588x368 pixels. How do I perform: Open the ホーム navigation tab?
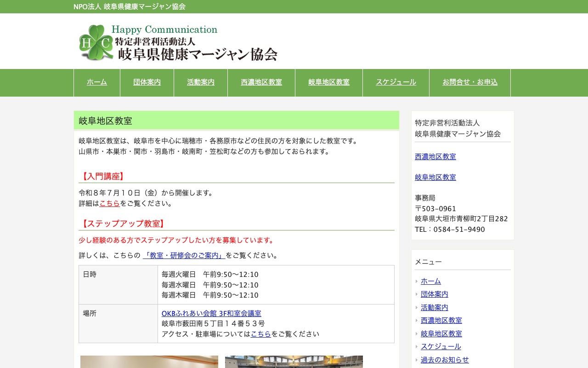click(97, 82)
